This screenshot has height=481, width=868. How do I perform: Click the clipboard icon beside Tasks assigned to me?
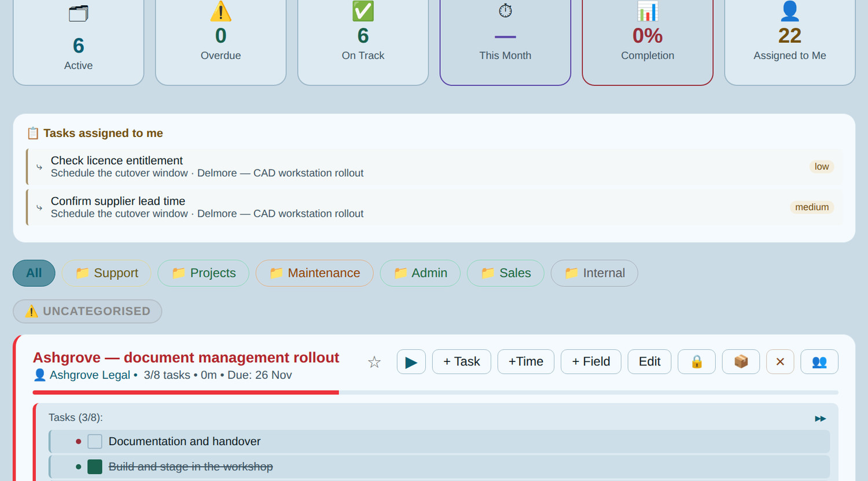tap(33, 134)
